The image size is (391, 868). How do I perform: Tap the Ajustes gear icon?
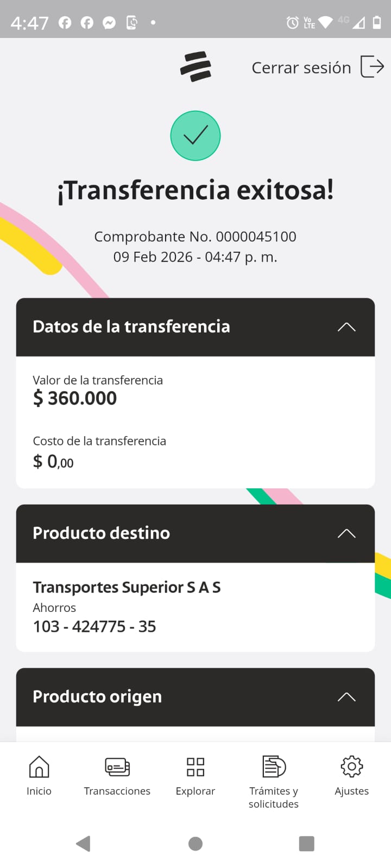(x=351, y=767)
